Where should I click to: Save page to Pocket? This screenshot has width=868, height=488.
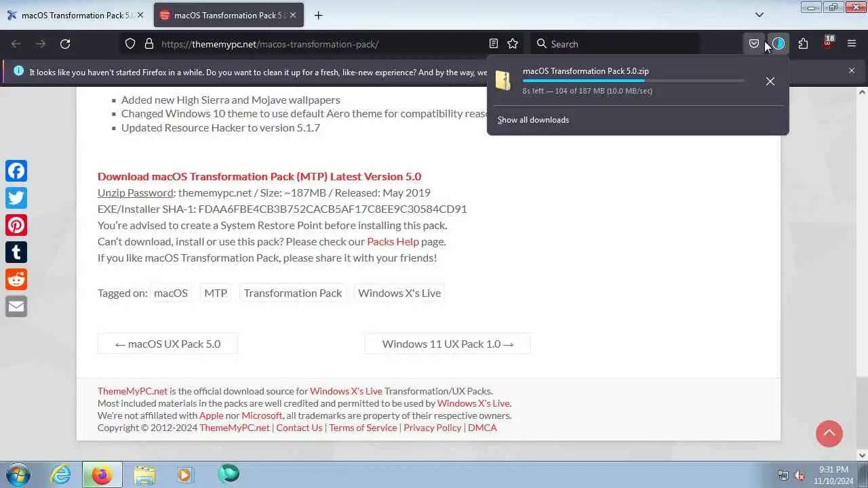click(x=754, y=43)
